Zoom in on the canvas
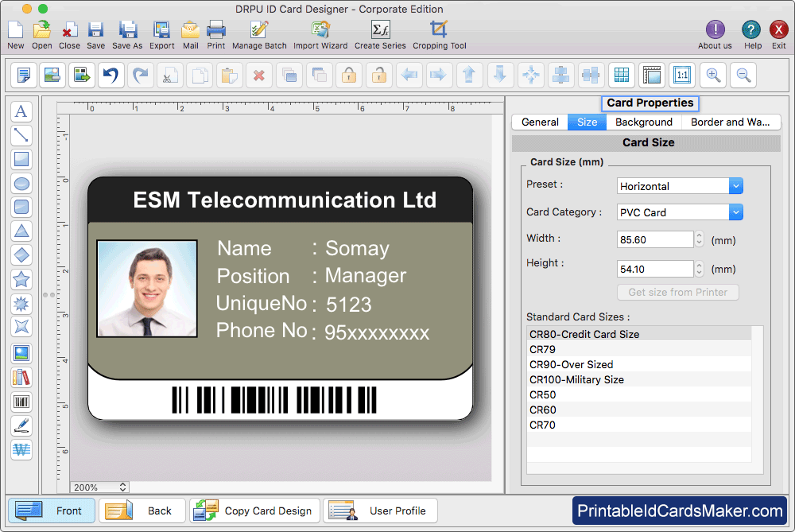The image size is (795, 532). [713, 75]
